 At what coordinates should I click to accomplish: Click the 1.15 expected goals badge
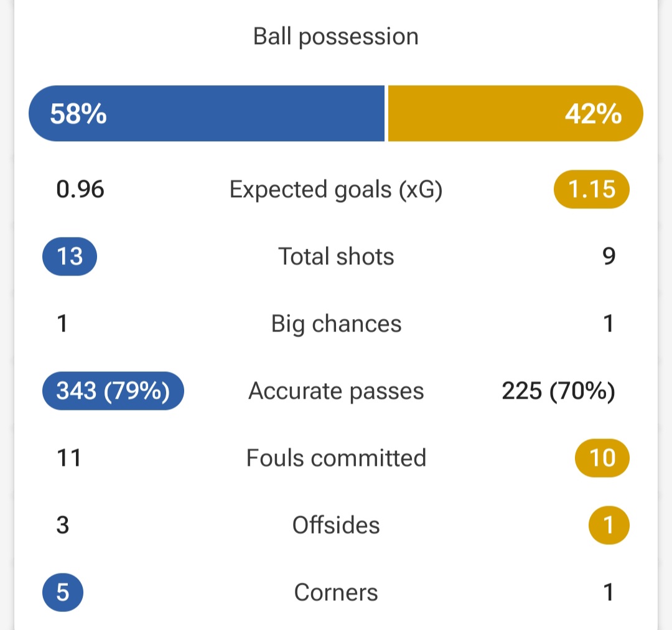tap(592, 189)
